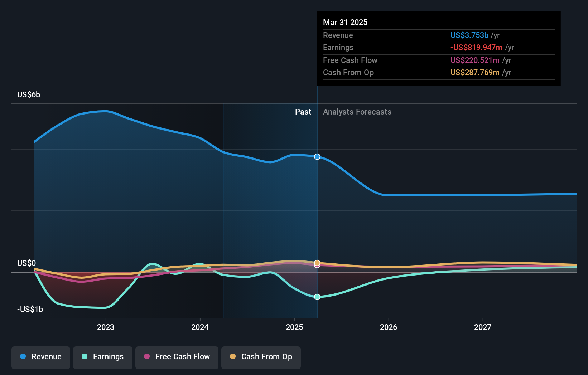Click the Analysts Forecasts label
The height and width of the screenshot is (375, 588).
coord(357,112)
